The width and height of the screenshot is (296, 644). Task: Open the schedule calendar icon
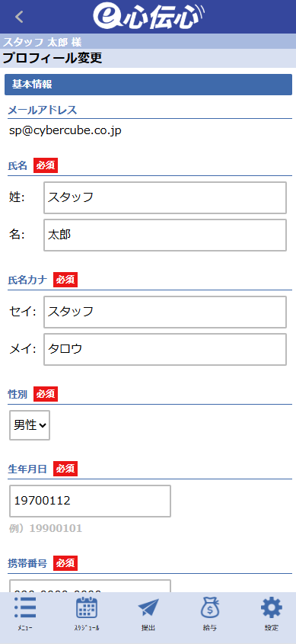87,607
